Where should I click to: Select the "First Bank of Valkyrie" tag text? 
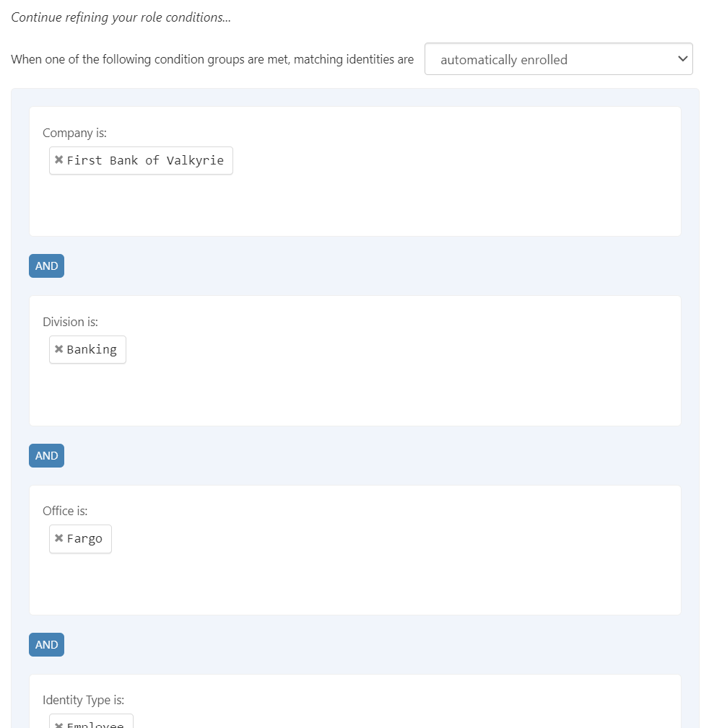(x=145, y=160)
